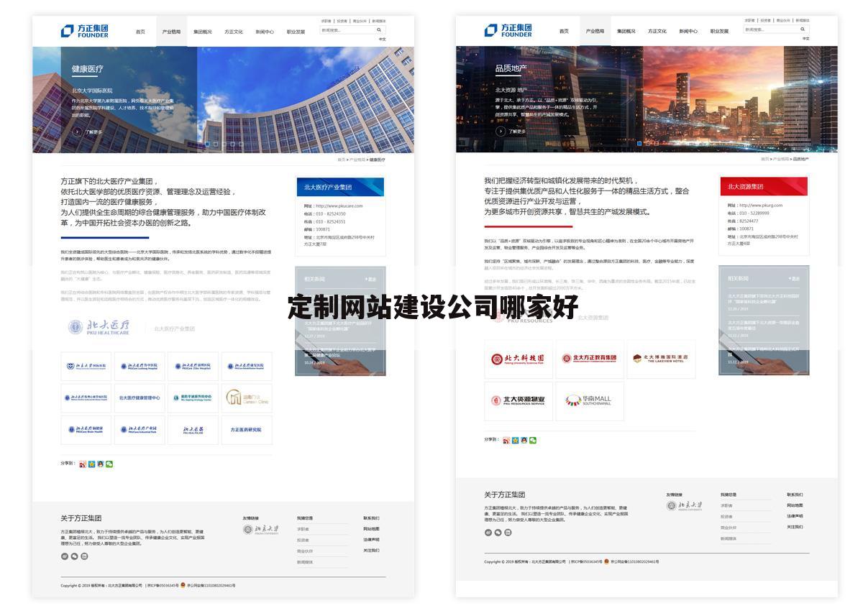Click second round social icon in left footer

pyautogui.click(x=74, y=556)
